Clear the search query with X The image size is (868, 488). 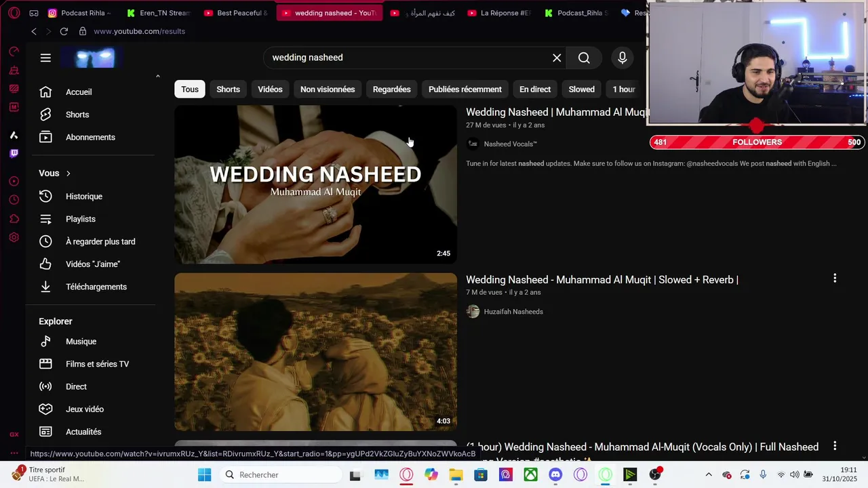click(x=557, y=58)
